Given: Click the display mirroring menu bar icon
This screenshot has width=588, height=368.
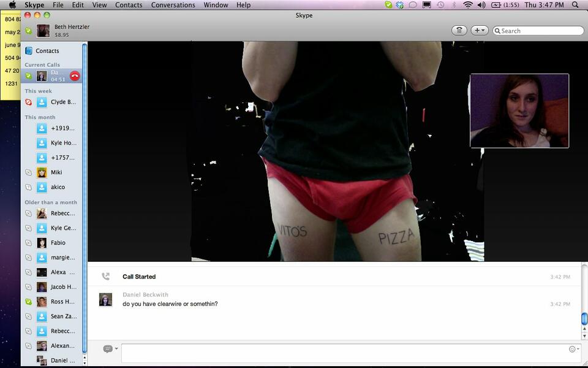Looking at the screenshot, I should (427, 5).
